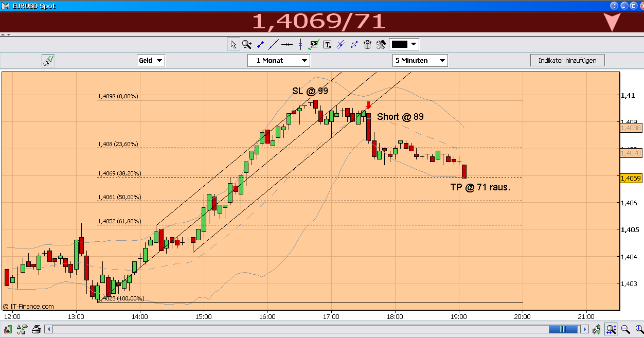Zoom out using the minus magnifier
Screen dimensions: 644x338
625,329
